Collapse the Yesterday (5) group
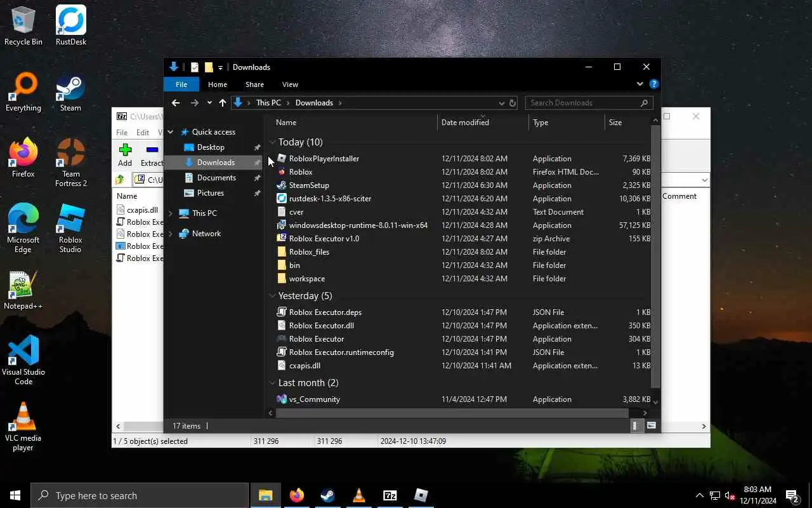This screenshot has height=508, width=812. [272, 296]
